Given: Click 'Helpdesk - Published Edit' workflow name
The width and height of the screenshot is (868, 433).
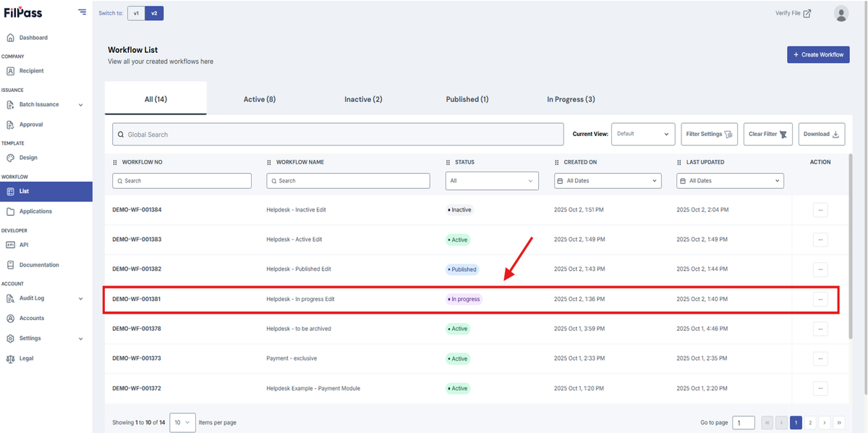Looking at the screenshot, I should [x=299, y=269].
